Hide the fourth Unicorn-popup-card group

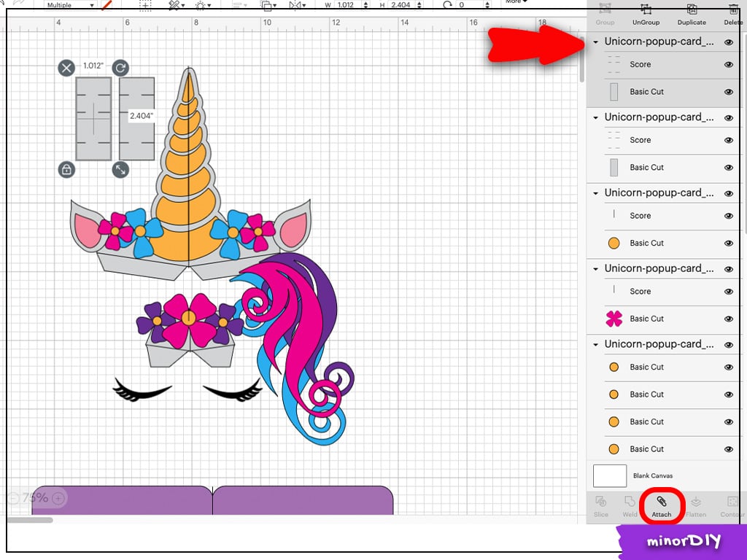729,270
